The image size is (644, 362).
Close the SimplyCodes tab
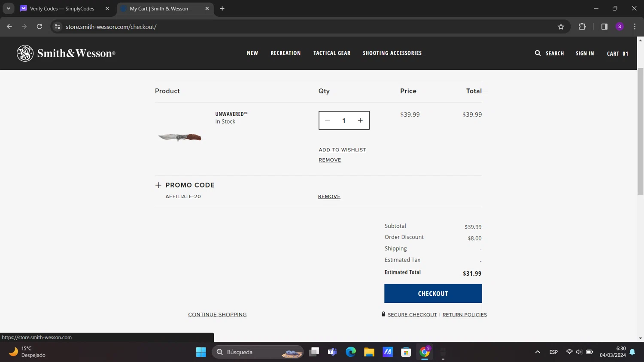pos(107,9)
